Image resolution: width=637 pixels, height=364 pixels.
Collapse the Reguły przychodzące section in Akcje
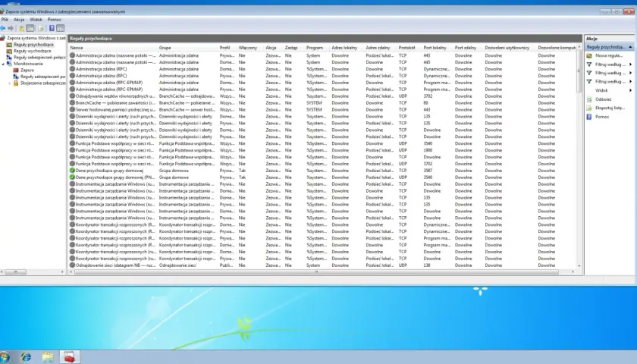[630, 47]
